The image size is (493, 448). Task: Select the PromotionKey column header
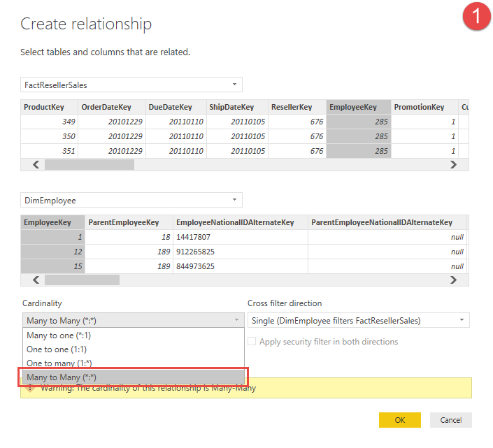pyautogui.click(x=424, y=107)
